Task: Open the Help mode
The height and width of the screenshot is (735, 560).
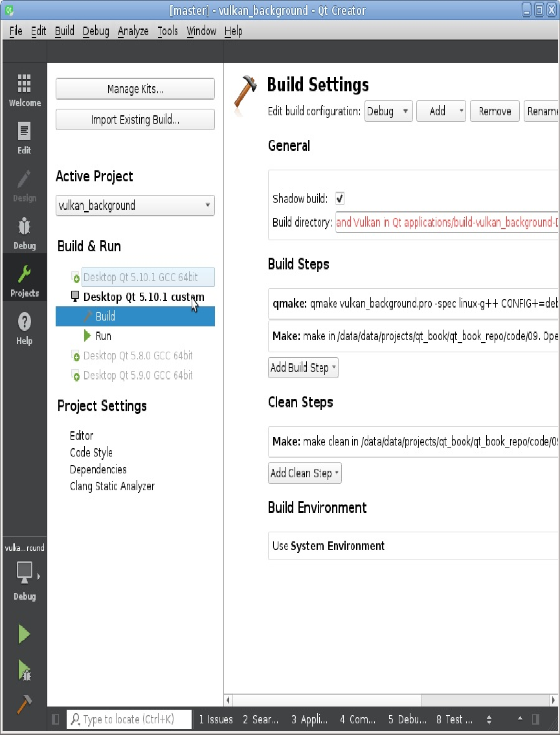Action: pos(25,328)
